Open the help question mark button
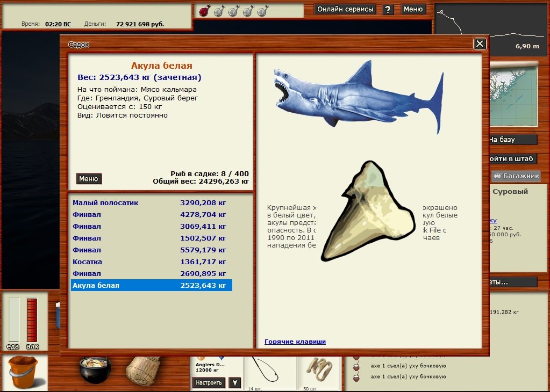The width and height of the screenshot is (550, 392). [x=388, y=10]
